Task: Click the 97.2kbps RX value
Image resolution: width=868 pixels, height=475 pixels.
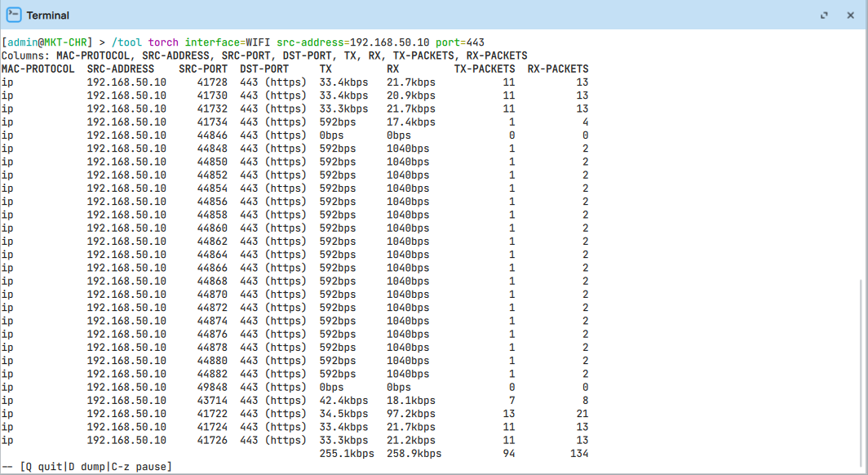Action: coord(411,414)
